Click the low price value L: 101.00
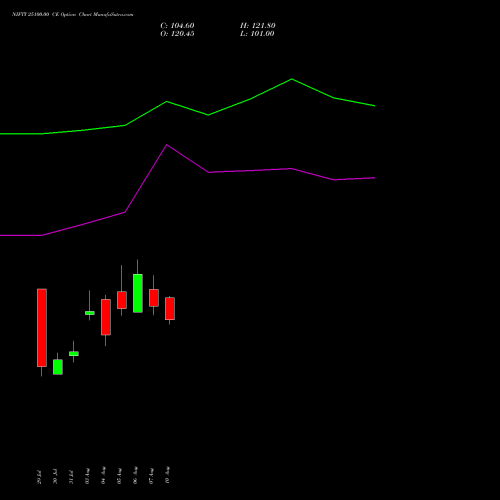The image size is (500, 500). pyautogui.click(x=257, y=34)
